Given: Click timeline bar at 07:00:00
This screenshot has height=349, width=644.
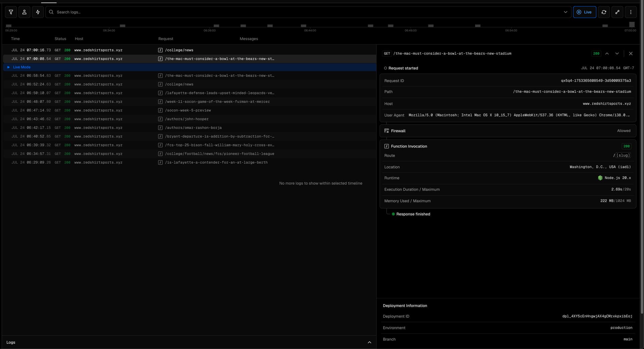Looking at the screenshot, I should [632, 24].
